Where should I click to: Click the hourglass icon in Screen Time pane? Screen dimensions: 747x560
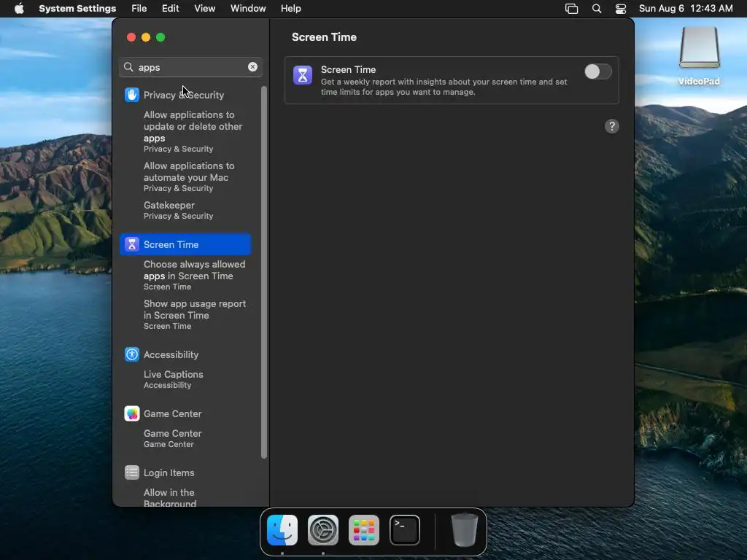click(x=303, y=75)
